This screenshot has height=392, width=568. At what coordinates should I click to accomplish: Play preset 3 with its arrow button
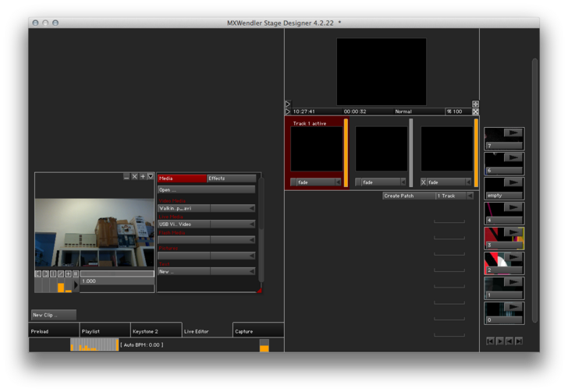(513, 232)
